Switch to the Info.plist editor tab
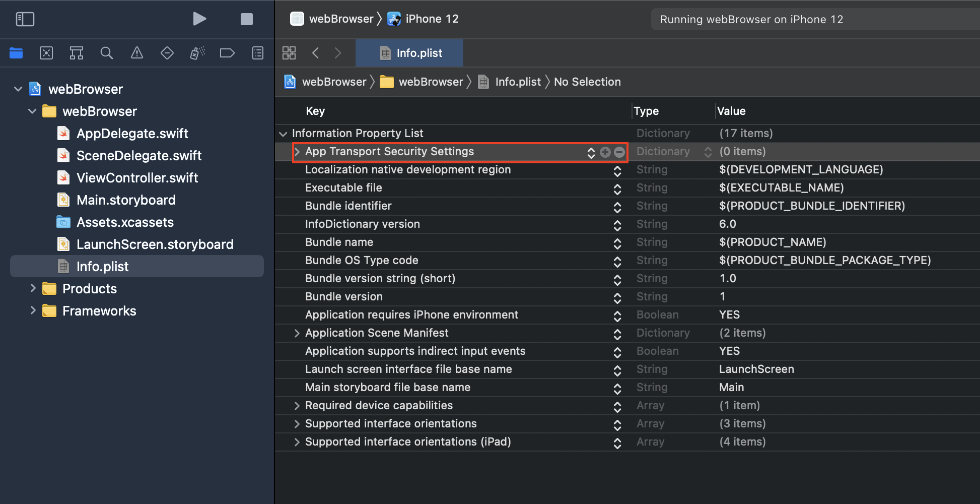 [x=409, y=53]
